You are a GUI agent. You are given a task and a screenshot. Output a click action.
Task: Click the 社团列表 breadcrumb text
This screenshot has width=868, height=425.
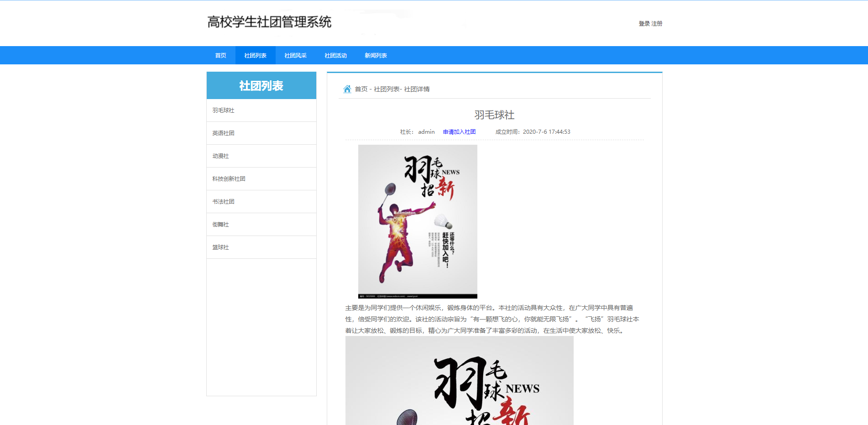tap(387, 89)
